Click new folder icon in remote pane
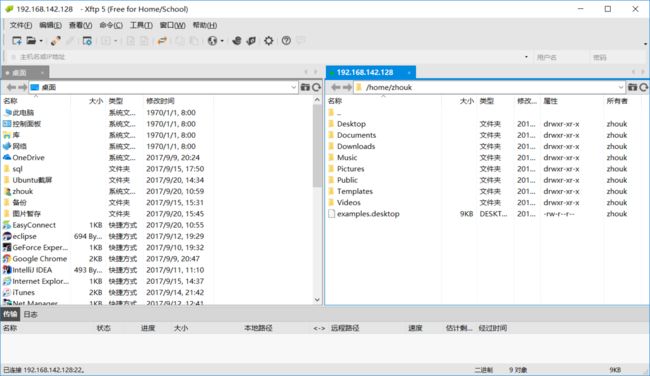The width and height of the screenshot is (650, 376). [x=632, y=87]
